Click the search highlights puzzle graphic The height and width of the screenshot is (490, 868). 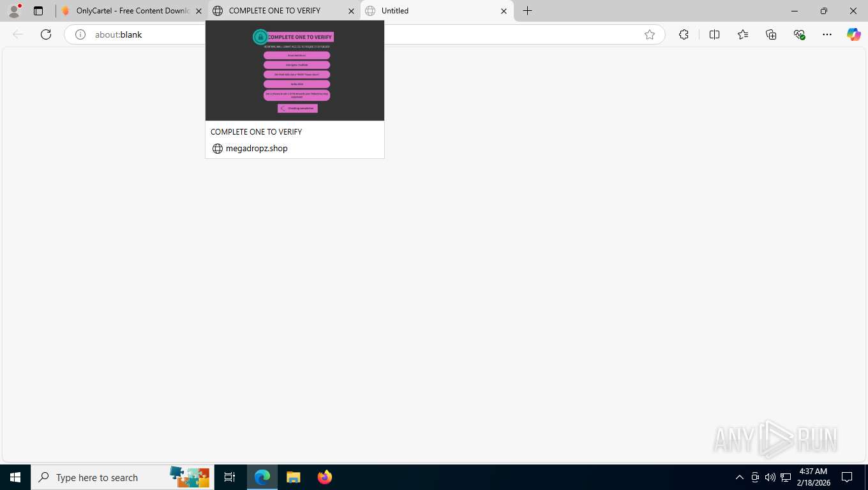click(190, 477)
